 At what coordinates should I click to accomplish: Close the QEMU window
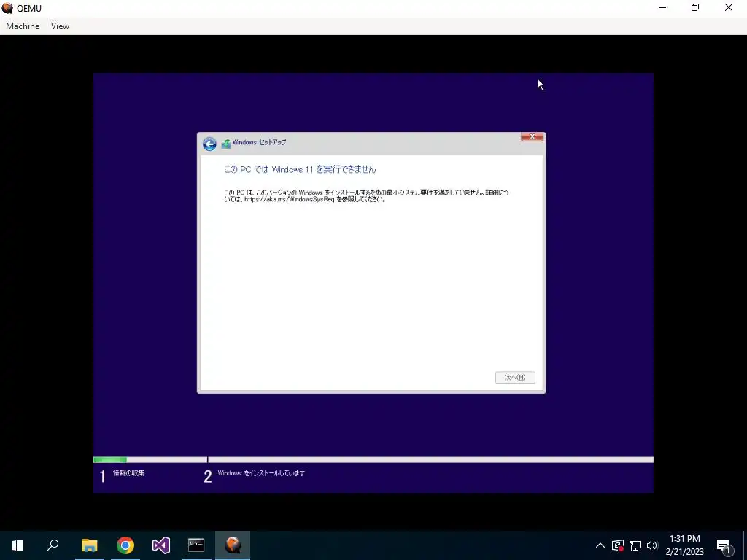[729, 7]
